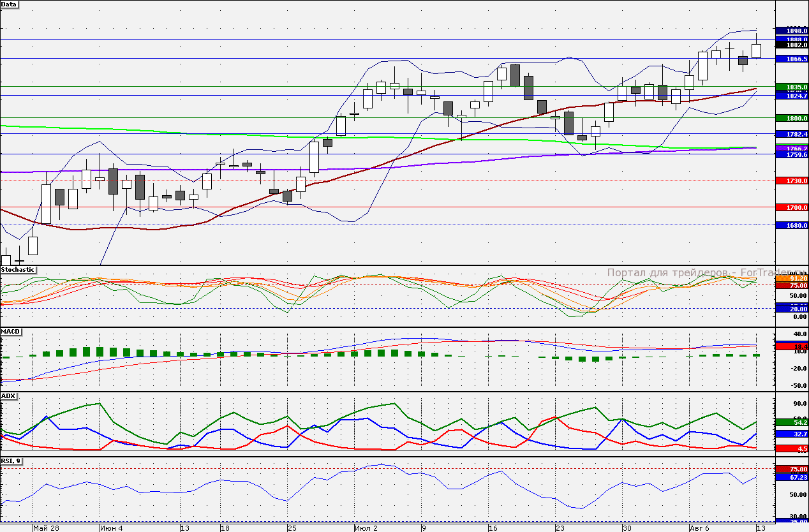Click the green 1800.0 price level tag

point(791,118)
